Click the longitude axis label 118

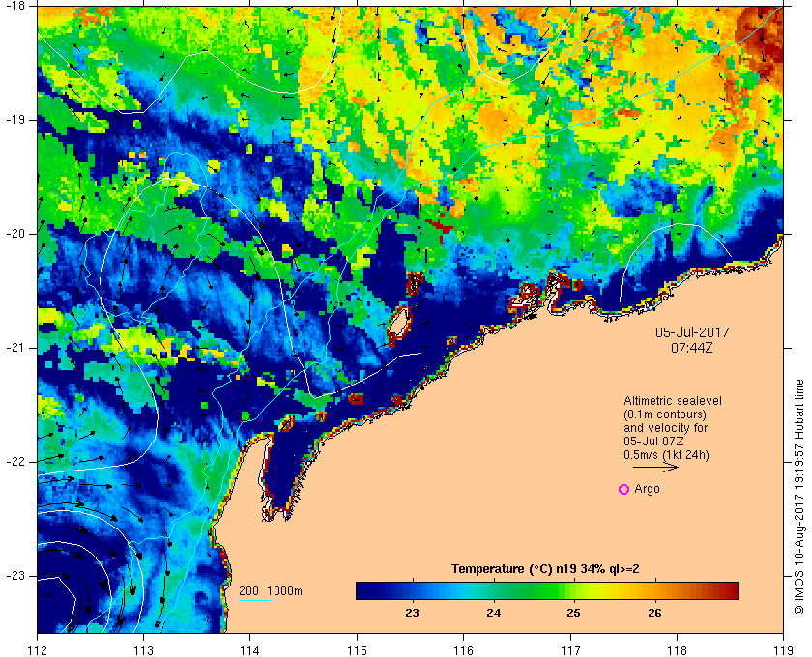click(678, 649)
